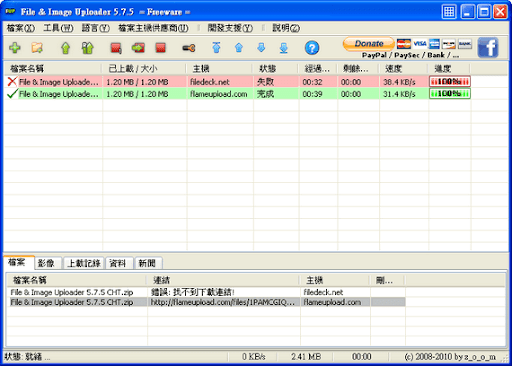Select lower list filedeck.net host cell

[x=335, y=292]
